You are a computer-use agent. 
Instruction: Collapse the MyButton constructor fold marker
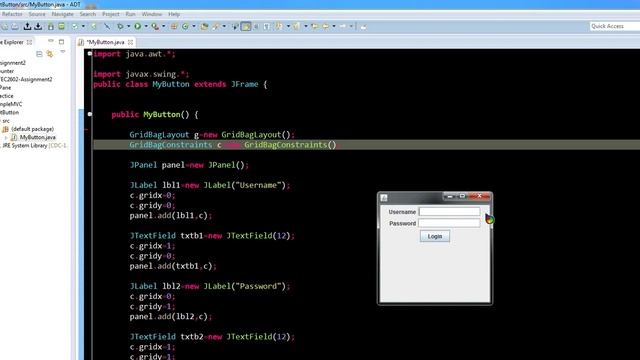click(x=90, y=114)
